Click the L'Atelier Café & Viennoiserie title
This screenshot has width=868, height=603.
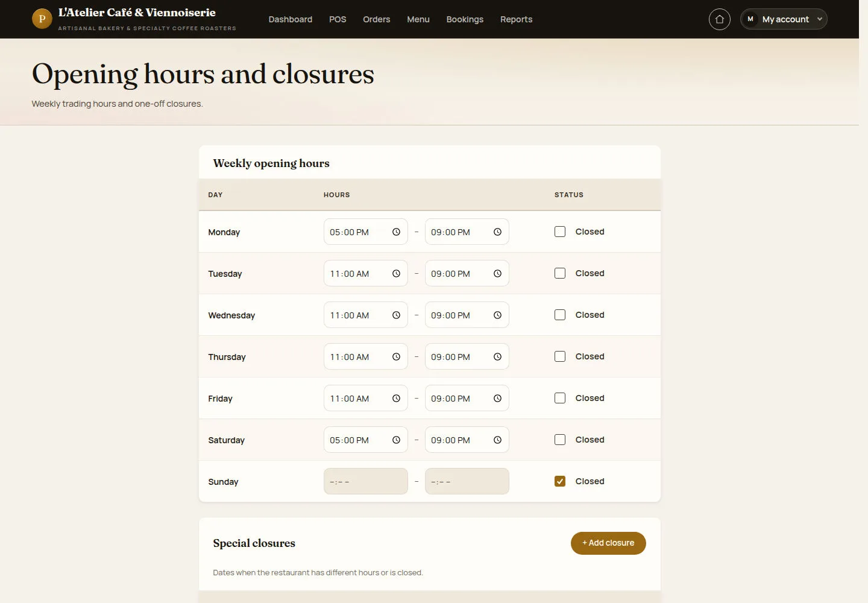pos(137,13)
